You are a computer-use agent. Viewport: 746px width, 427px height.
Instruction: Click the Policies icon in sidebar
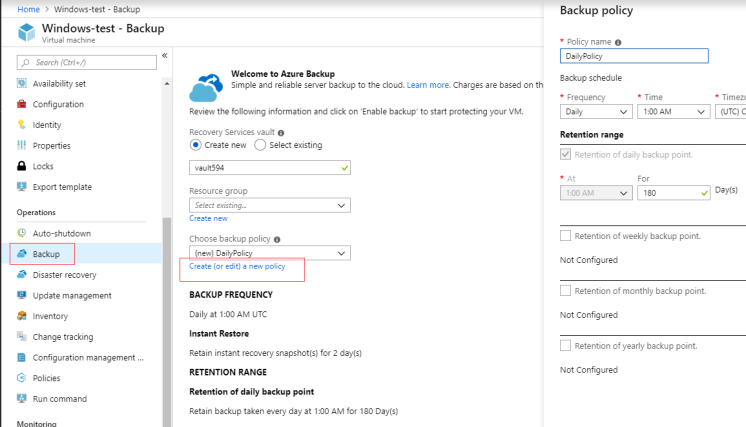(21, 378)
